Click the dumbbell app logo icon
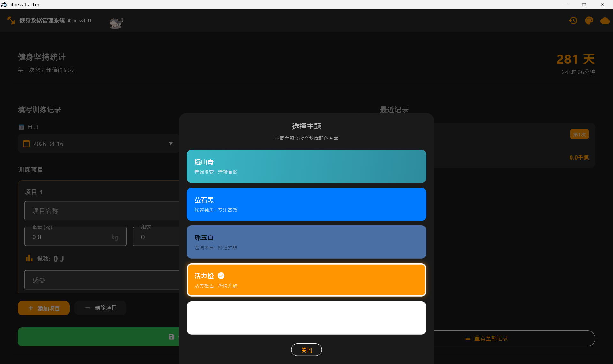 (x=11, y=20)
